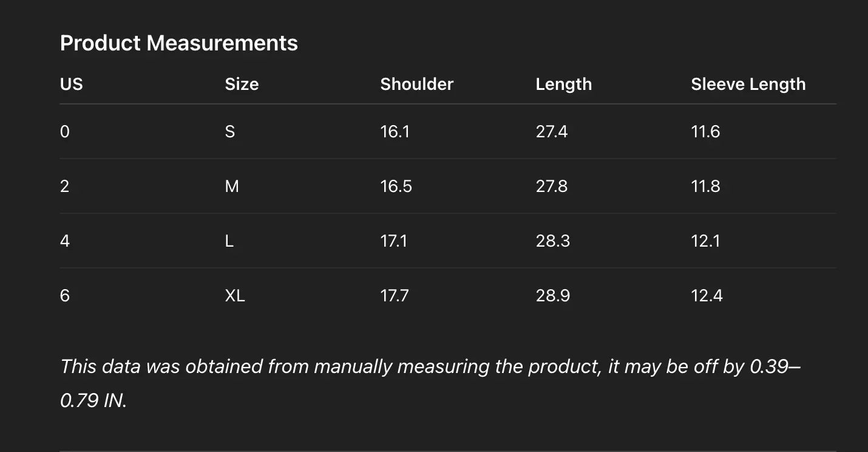This screenshot has width=868, height=452.
Task: Click the Sleeve Length column header
Action: (x=748, y=84)
